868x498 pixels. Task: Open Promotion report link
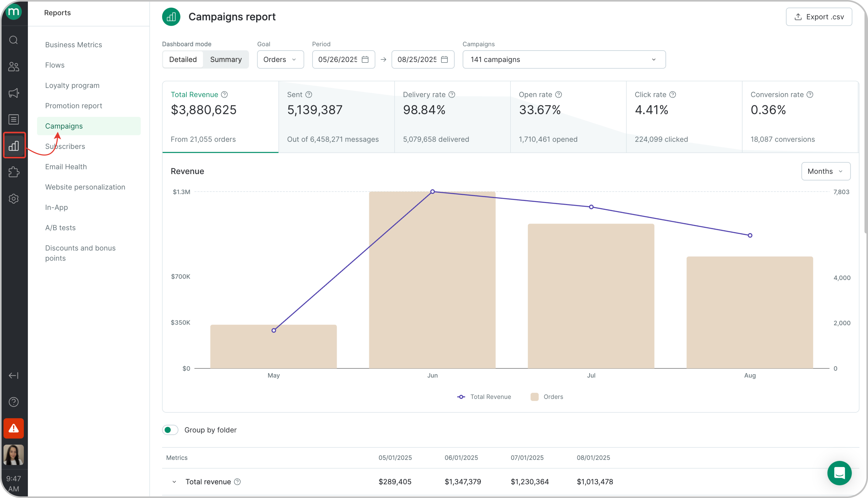[74, 106]
